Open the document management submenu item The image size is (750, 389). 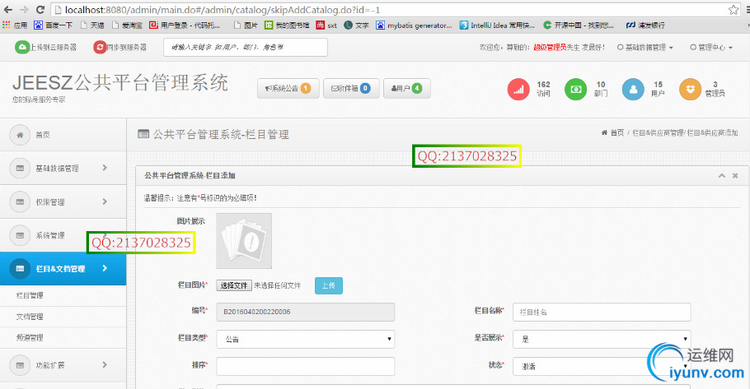click(x=63, y=316)
